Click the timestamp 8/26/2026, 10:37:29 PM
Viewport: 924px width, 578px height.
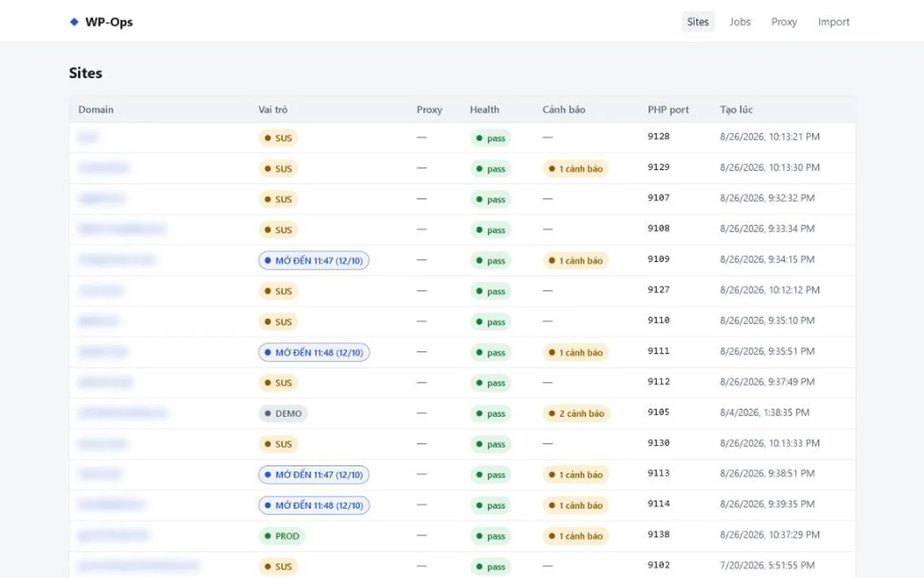(769, 535)
